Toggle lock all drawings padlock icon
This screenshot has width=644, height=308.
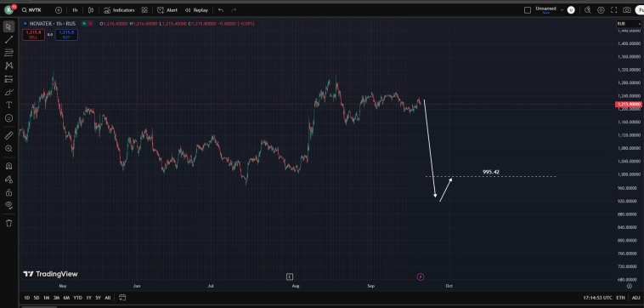8,192
